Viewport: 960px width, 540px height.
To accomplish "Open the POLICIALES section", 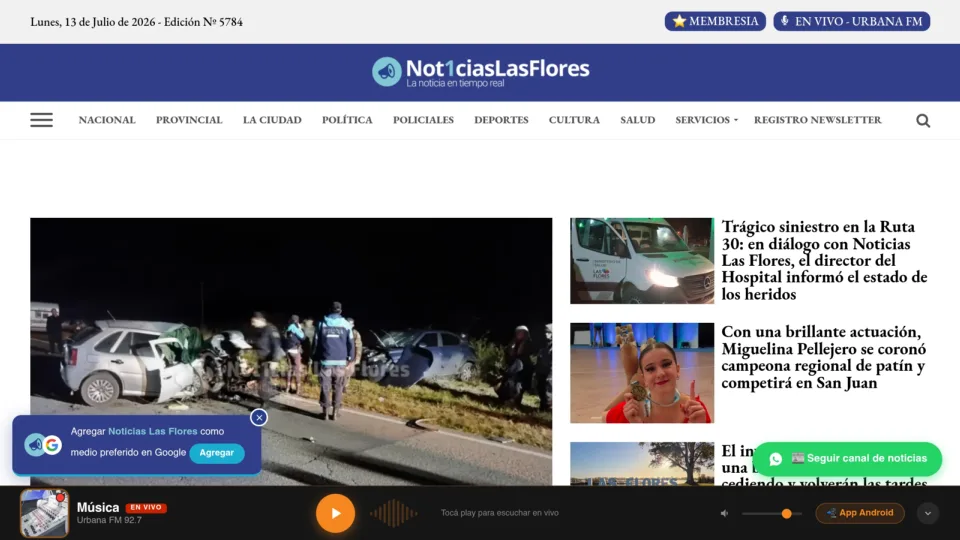I will (x=424, y=120).
